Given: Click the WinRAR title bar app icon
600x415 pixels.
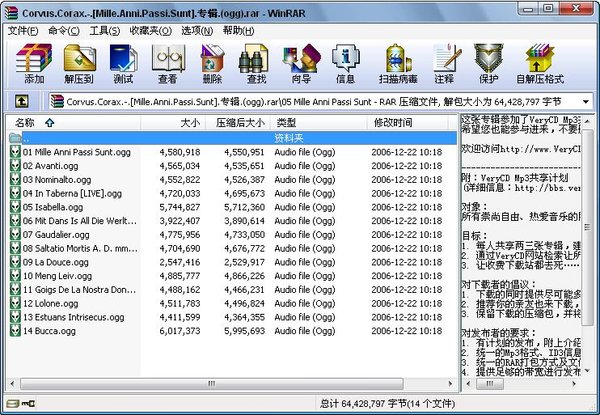Looking at the screenshot, I should pyautogui.click(x=11, y=12).
